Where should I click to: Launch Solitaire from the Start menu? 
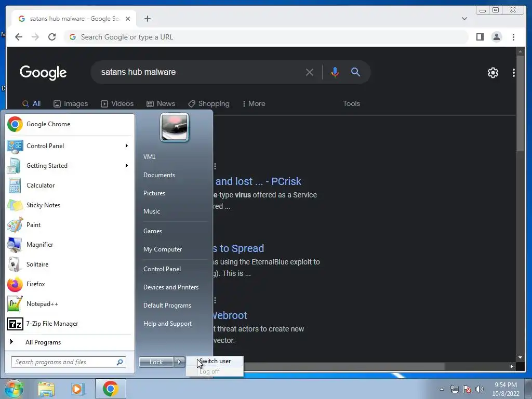[70, 264]
